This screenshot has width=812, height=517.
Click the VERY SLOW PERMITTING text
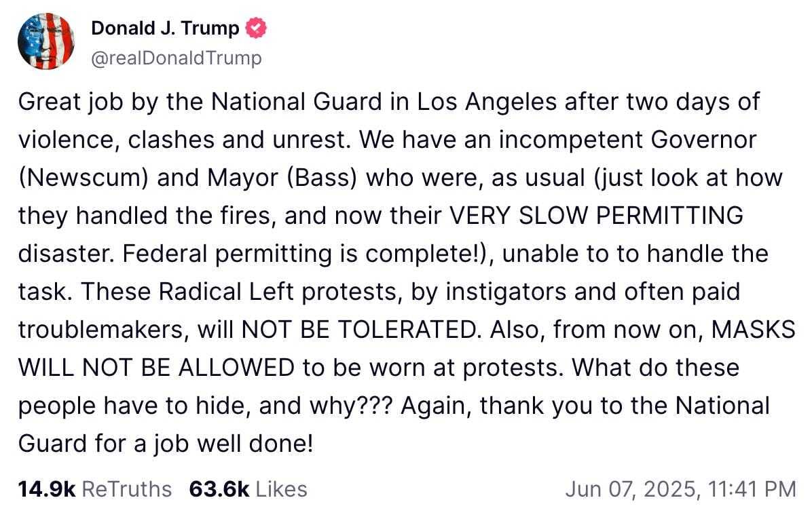[596, 216]
